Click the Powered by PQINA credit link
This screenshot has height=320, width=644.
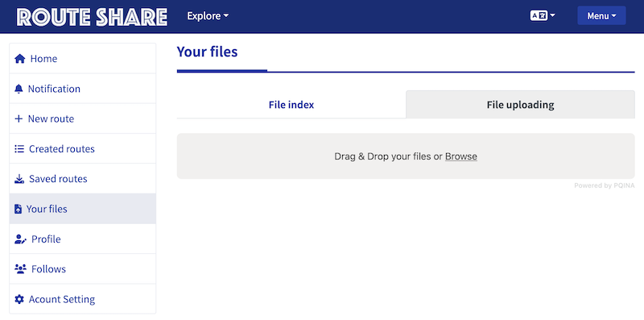point(605,185)
